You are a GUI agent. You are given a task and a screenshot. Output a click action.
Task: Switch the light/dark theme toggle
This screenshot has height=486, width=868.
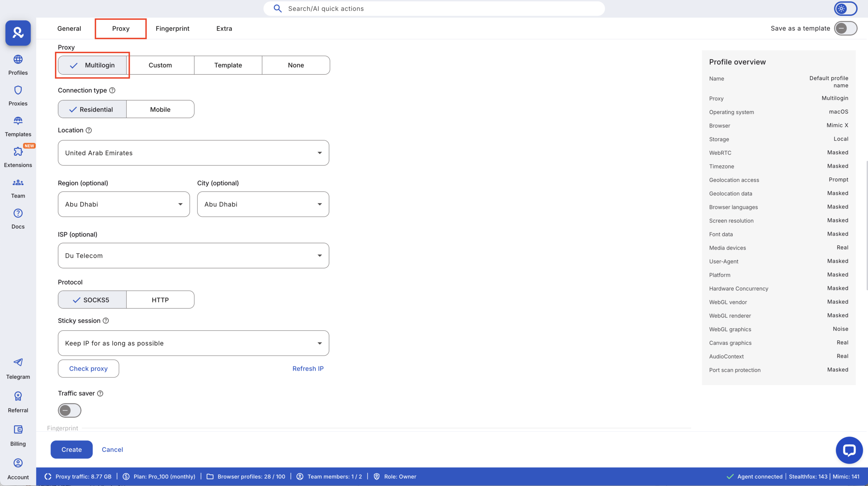[846, 9]
